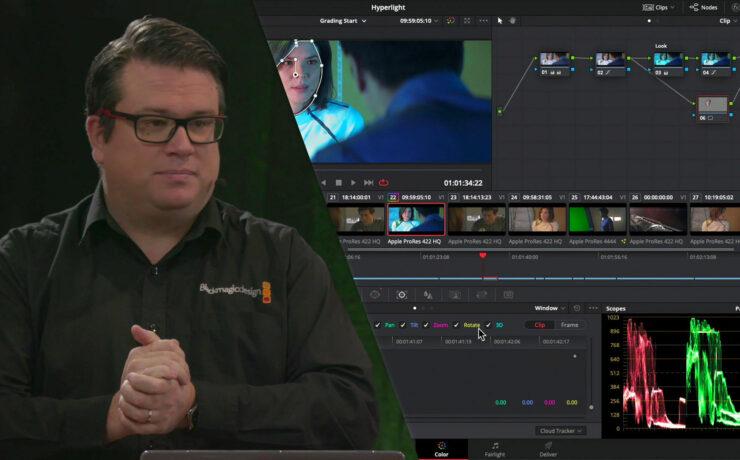This screenshot has height=460, width=740.
Task: Jump to the next clip button
Action: tap(369, 183)
